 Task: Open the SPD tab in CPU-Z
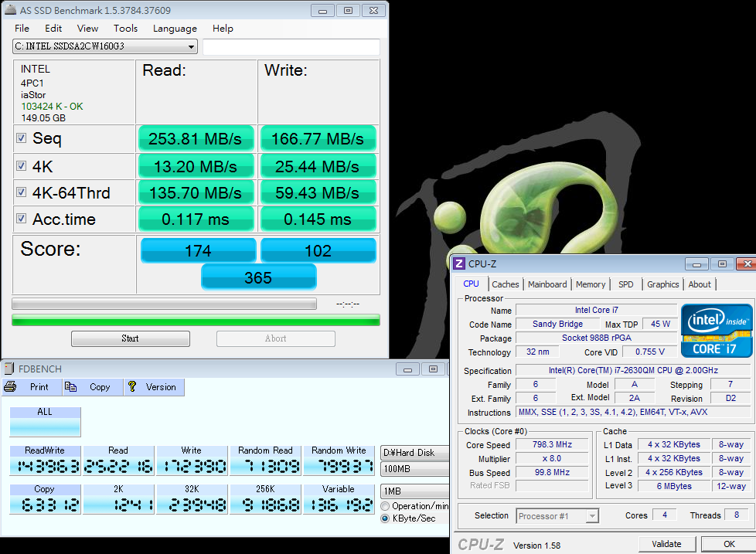(x=626, y=284)
